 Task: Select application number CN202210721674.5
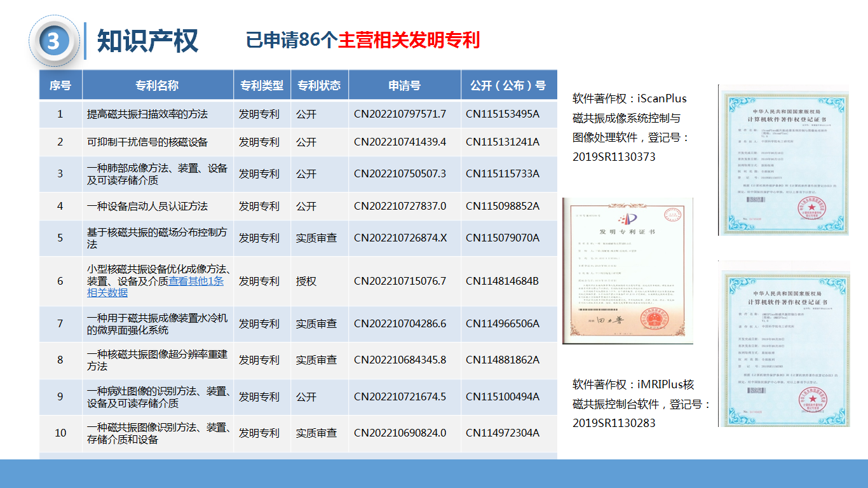tap(400, 396)
